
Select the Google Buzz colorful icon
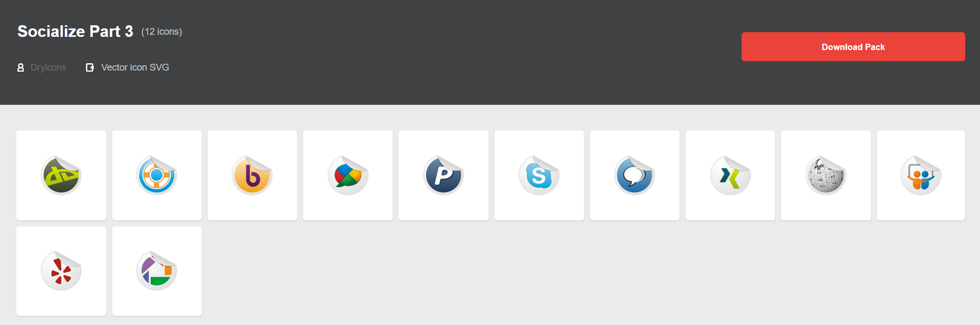[x=348, y=175]
